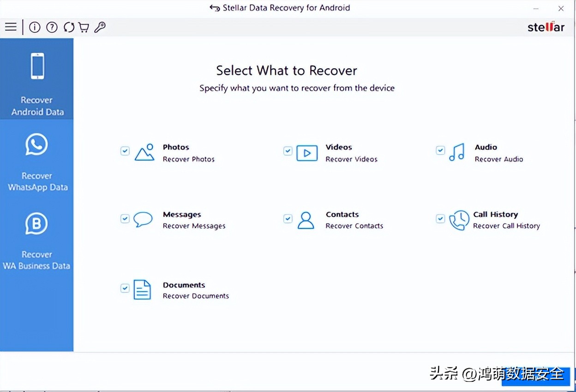This screenshot has height=392, width=576.
Task: Click the Documents page icon
Action: click(142, 290)
